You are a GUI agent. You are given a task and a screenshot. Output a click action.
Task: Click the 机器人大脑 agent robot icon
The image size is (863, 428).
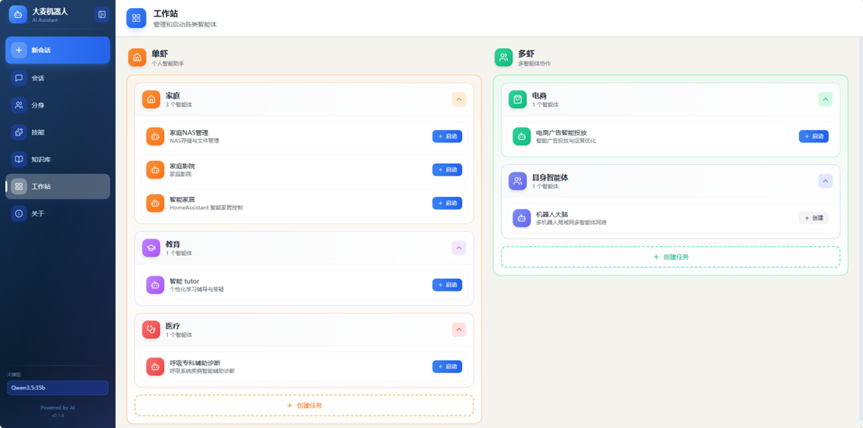click(521, 218)
